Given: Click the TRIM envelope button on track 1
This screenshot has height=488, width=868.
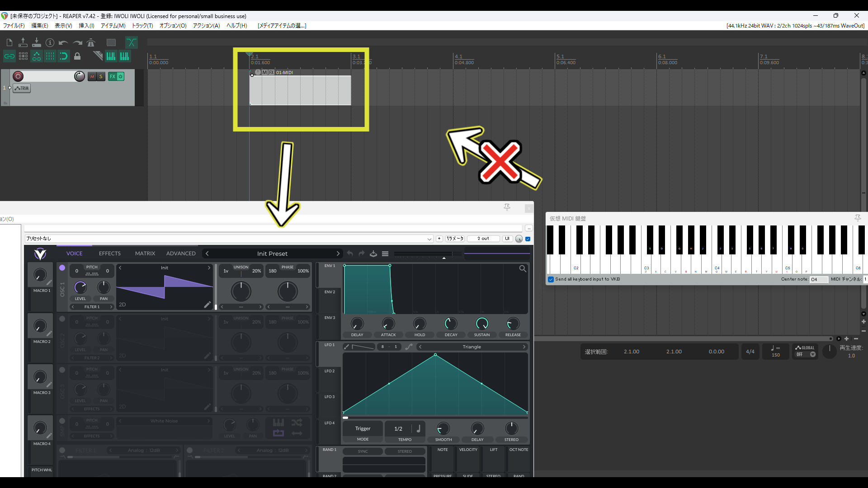Looking at the screenshot, I should click(x=22, y=88).
